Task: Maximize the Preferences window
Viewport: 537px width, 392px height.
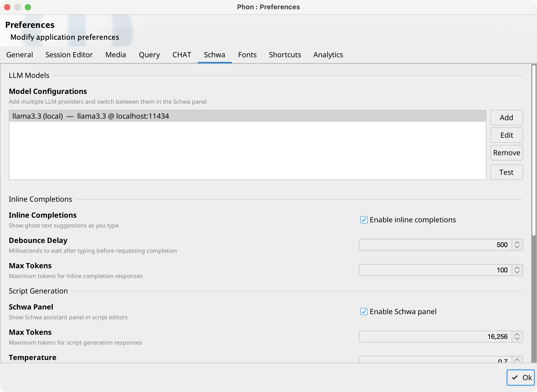Action: click(x=28, y=7)
